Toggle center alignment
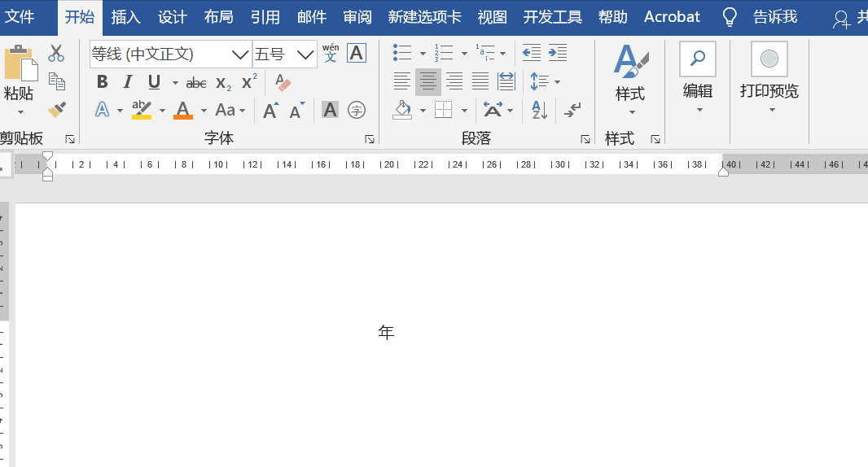Image resolution: width=868 pixels, height=467 pixels. pyautogui.click(x=428, y=82)
